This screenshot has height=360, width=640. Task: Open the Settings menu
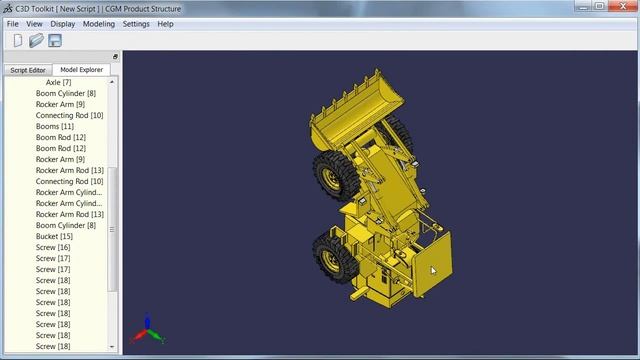136,24
